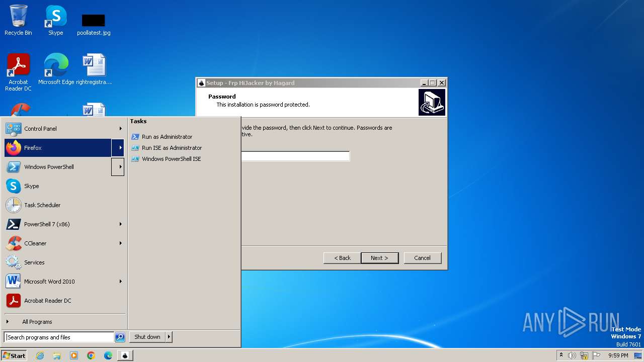Expand the Microsoft Word 2010 jump list arrow
Screen dimensions: 644x362
120,282
